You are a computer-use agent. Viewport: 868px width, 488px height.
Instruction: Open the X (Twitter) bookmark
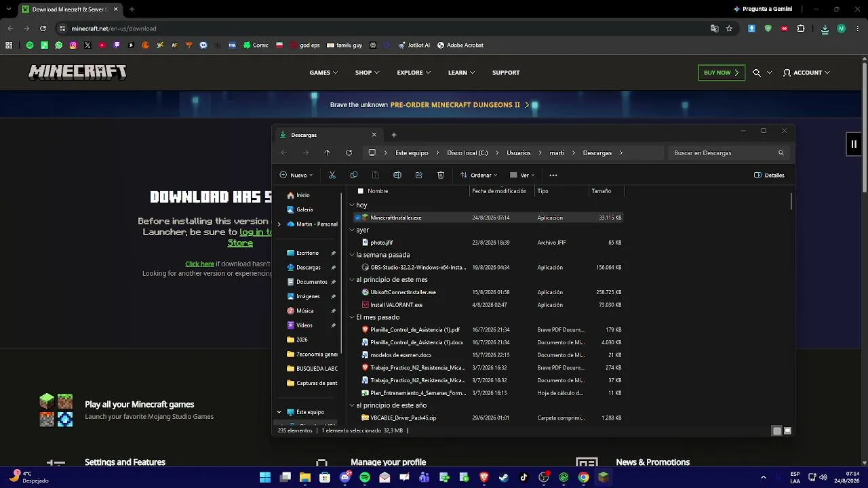point(87,45)
